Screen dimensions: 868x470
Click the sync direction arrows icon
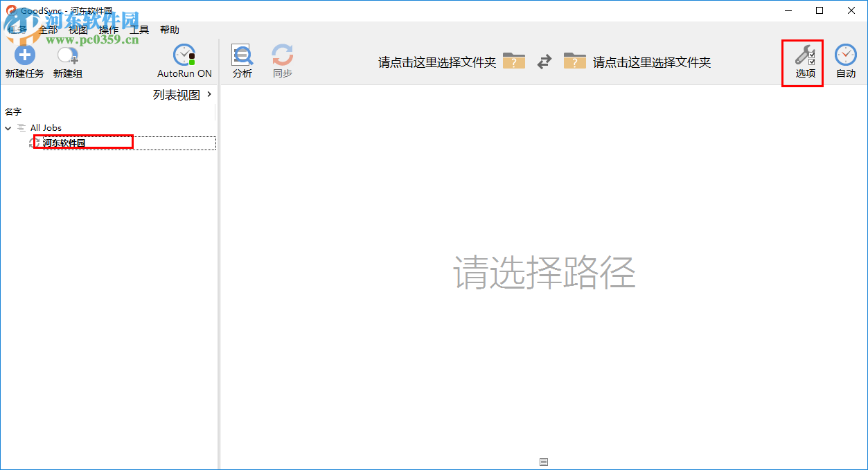coord(544,62)
